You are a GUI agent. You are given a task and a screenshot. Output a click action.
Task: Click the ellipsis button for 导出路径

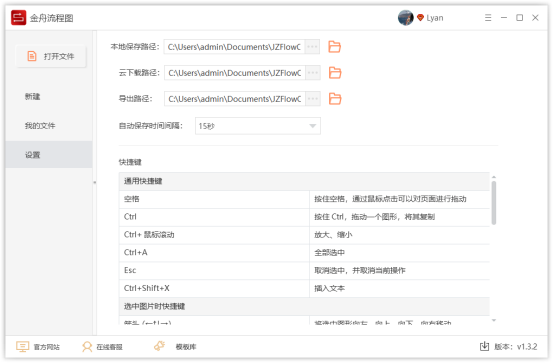tap(313, 99)
